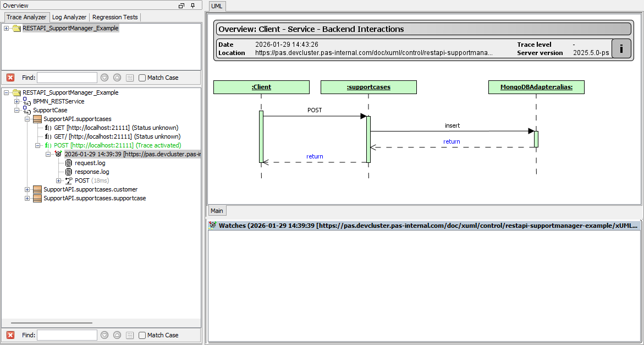Click find-previous up arrow in upper Find bar
The image size is (644, 345).
[117, 78]
